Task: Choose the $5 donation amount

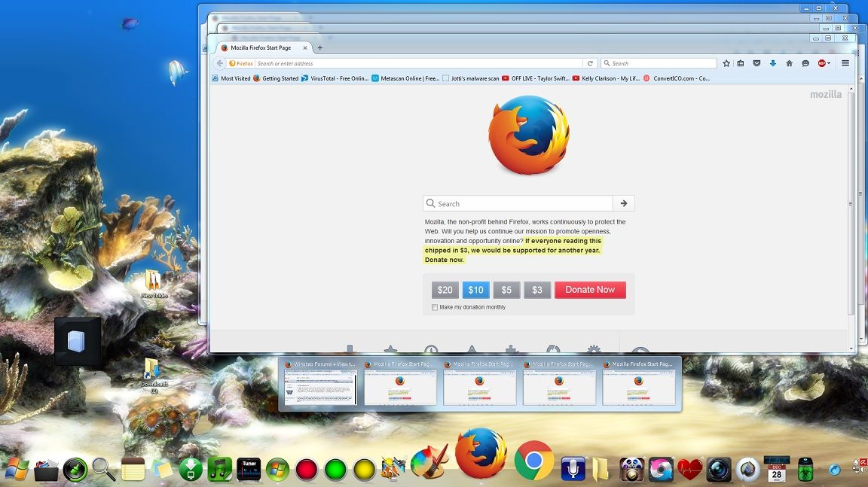Action: click(x=506, y=290)
